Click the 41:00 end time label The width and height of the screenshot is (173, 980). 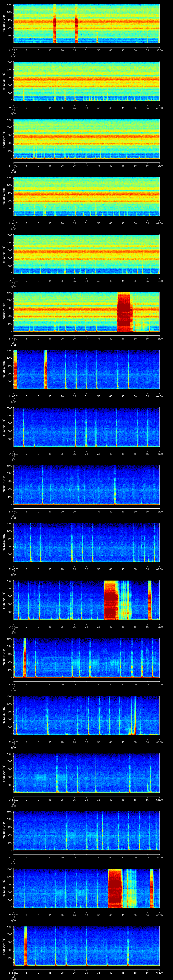coord(160,223)
